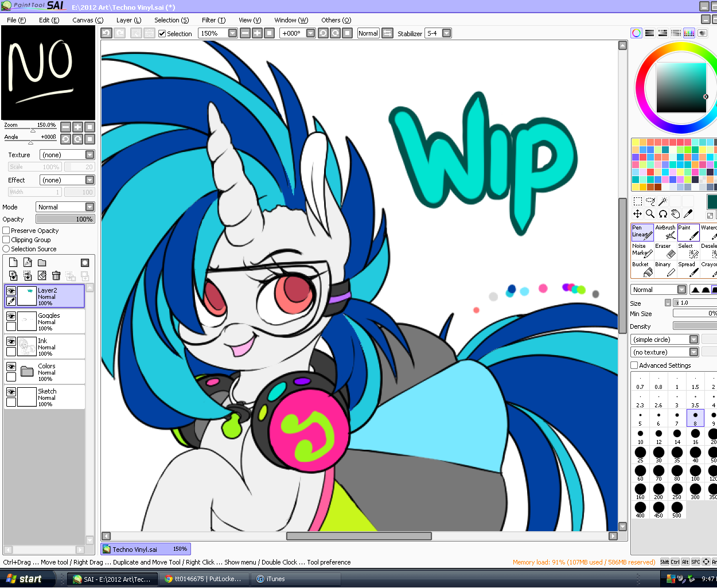The width and height of the screenshot is (717, 588).
Task: Pick the Hand pan tool
Action: pos(675,213)
